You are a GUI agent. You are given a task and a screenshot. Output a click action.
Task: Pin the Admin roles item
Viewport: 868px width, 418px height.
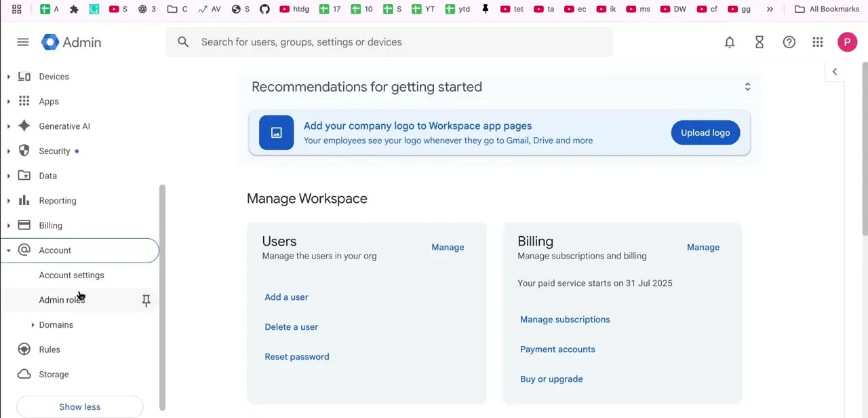(146, 301)
